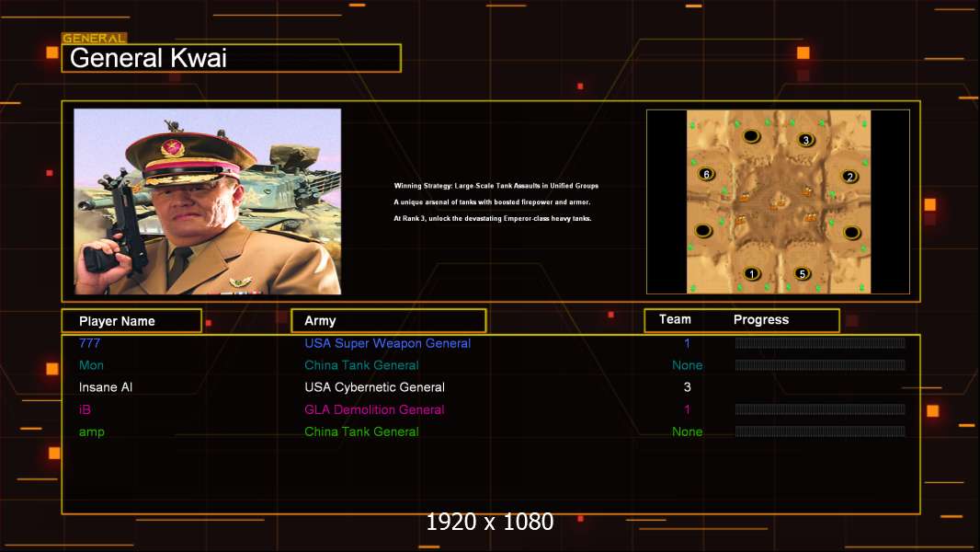Image resolution: width=980 pixels, height=552 pixels.
Task: Click the Winning Strategy description text
Action: click(496, 186)
